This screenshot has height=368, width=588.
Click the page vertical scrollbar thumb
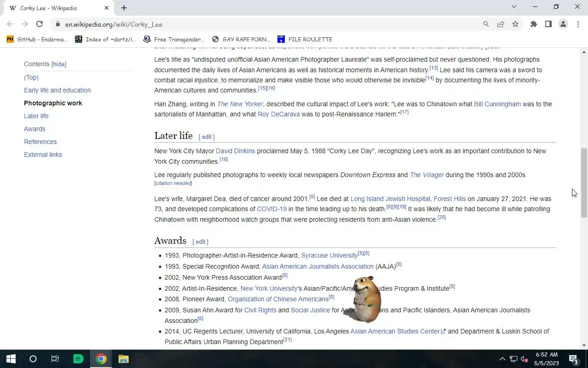point(584,183)
